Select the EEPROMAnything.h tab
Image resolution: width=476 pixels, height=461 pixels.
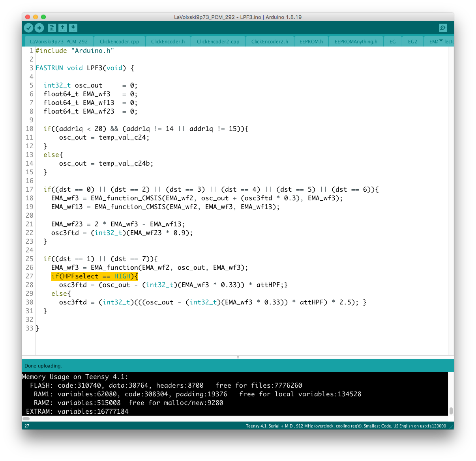point(356,41)
